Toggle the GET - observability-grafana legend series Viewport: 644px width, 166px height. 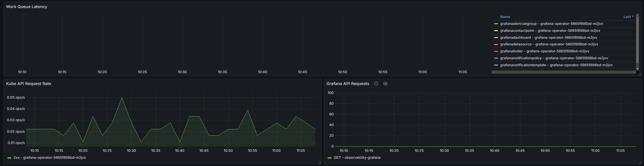357,158
